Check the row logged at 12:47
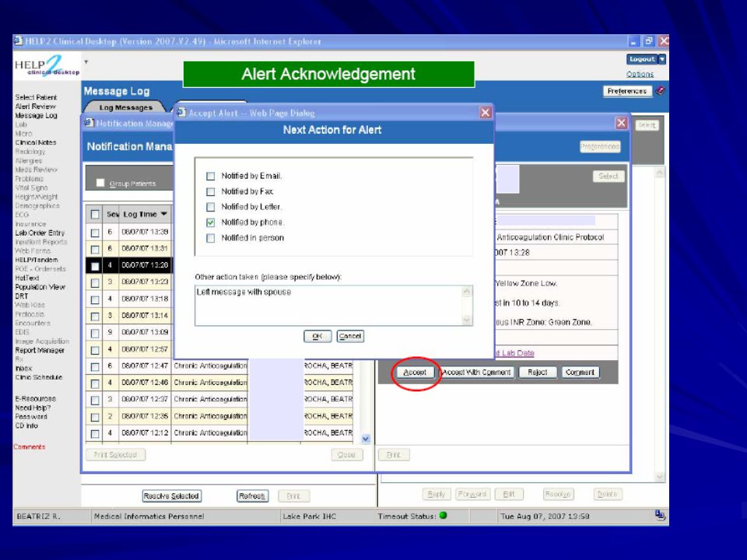Screen dimensions: 747x560 [95, 366]
